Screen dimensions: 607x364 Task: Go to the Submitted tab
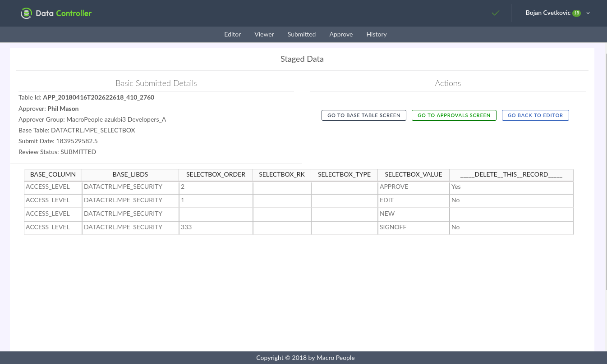(x=302, y=34)
